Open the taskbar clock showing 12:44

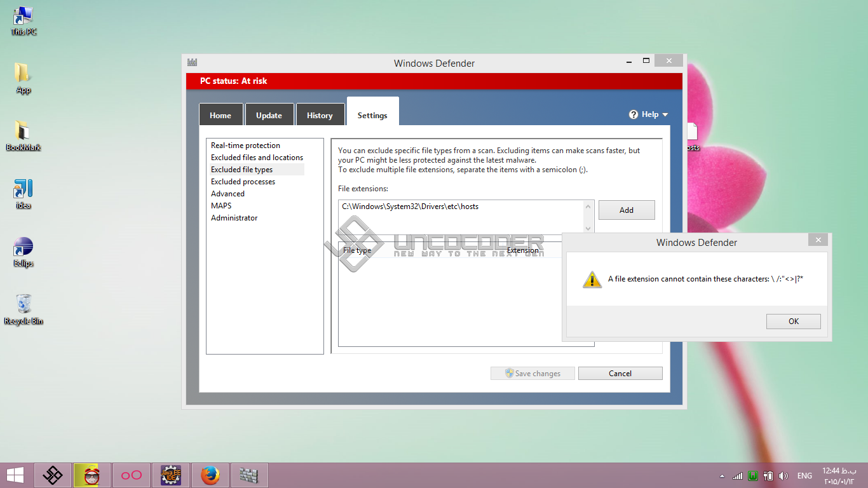(x=839, y=476)
